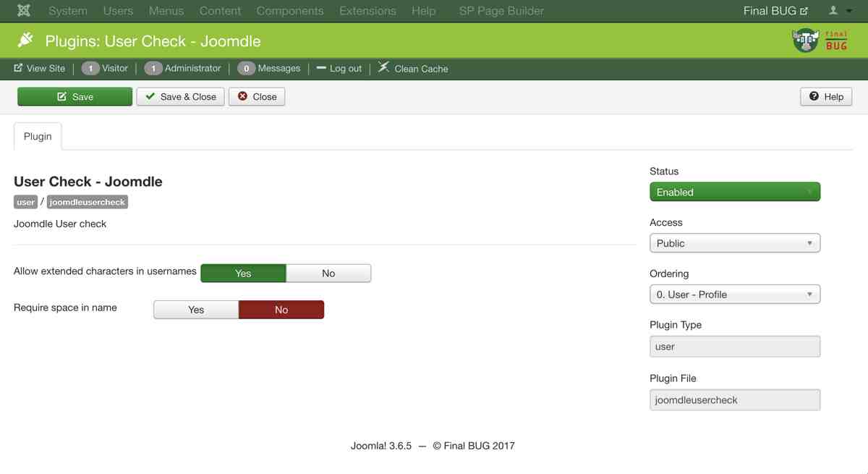Select Yes for extended characters in usernames
This screenshot has width=868, height=474.
[243, 273]
